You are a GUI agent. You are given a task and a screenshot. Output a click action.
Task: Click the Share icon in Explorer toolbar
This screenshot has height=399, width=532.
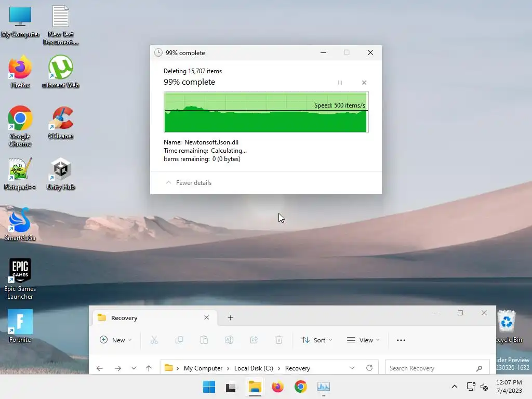pyautogui.click(x=254, y=340)
